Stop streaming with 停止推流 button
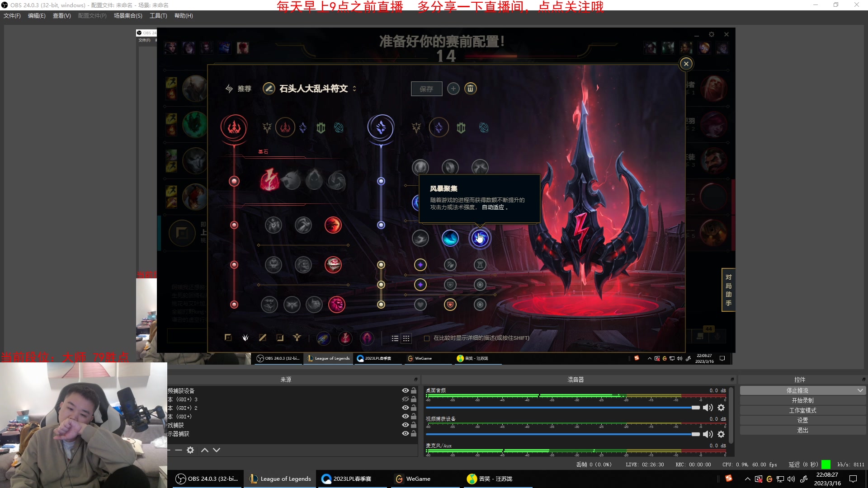Image resolution: width=868 pixels, height=488 pixels. point(797,390)
